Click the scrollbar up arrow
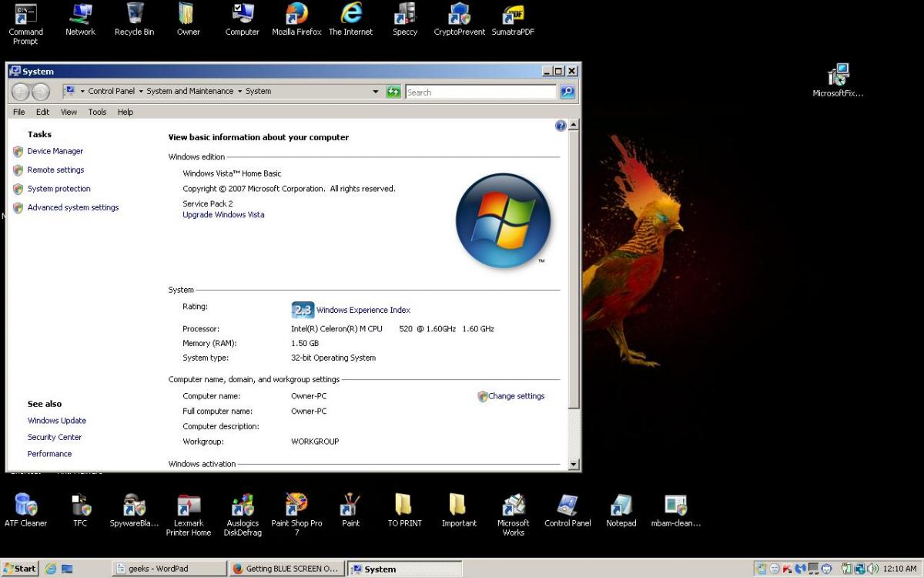This screenshot has height=578, width=924. point(573,125)
